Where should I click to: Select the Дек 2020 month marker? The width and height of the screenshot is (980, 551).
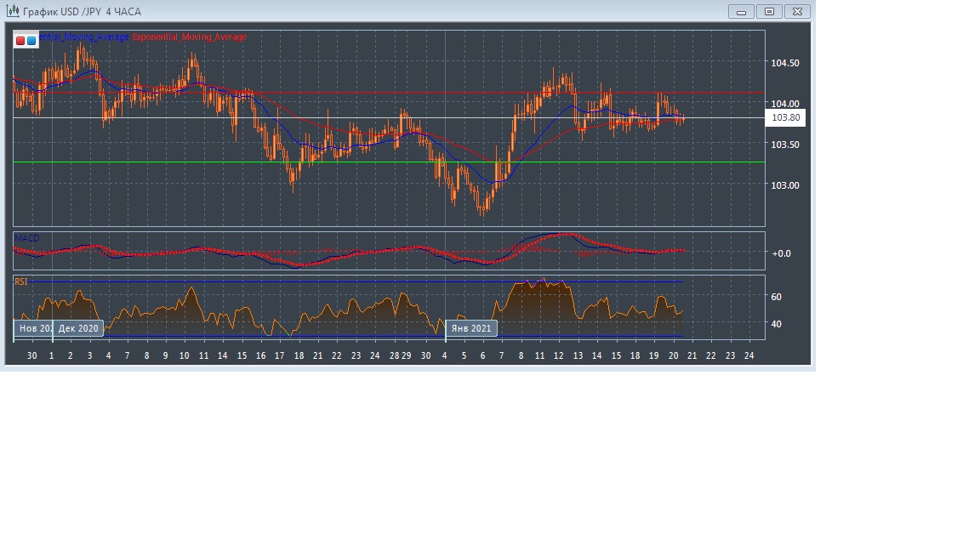78,328
